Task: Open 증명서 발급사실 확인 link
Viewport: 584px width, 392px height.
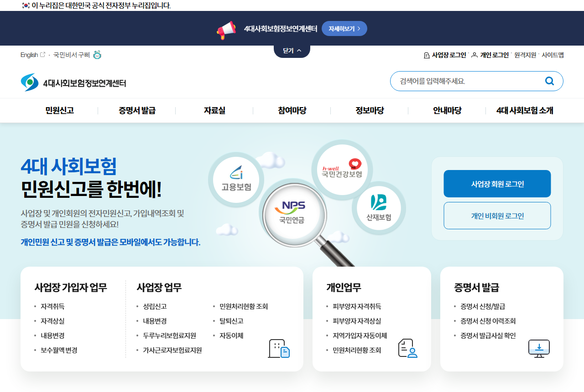Action: click(x=488, y=335)
